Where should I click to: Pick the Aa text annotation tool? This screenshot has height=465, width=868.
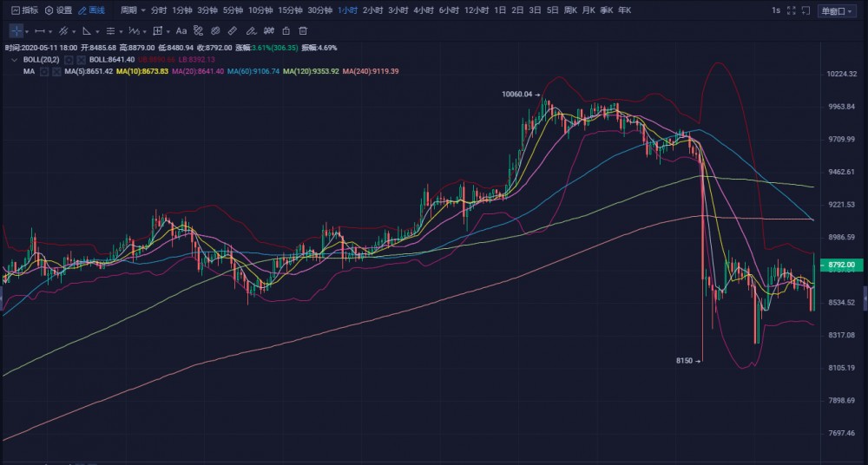(181, 30)
